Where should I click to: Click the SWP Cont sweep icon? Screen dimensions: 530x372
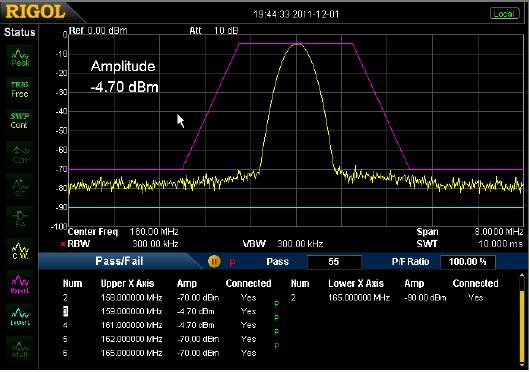[x=19, y=121]
